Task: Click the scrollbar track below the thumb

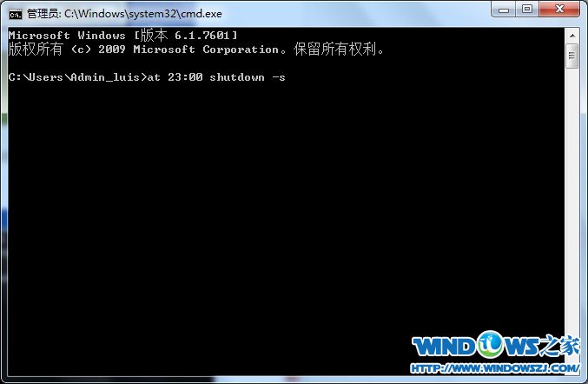Action: coord(571,222)
